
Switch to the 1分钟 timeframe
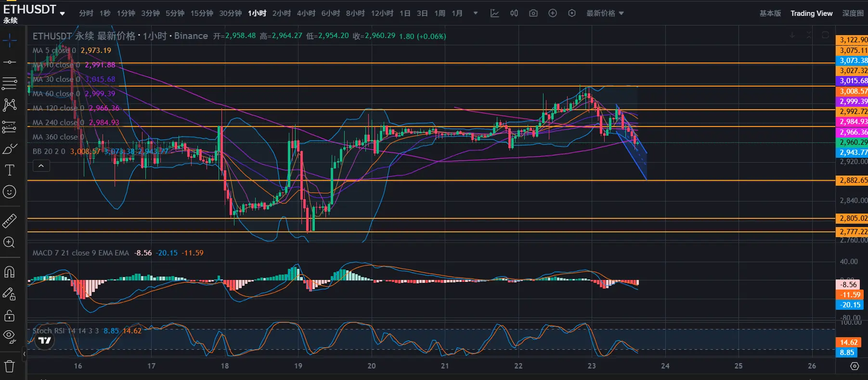[x=126, y=13]
